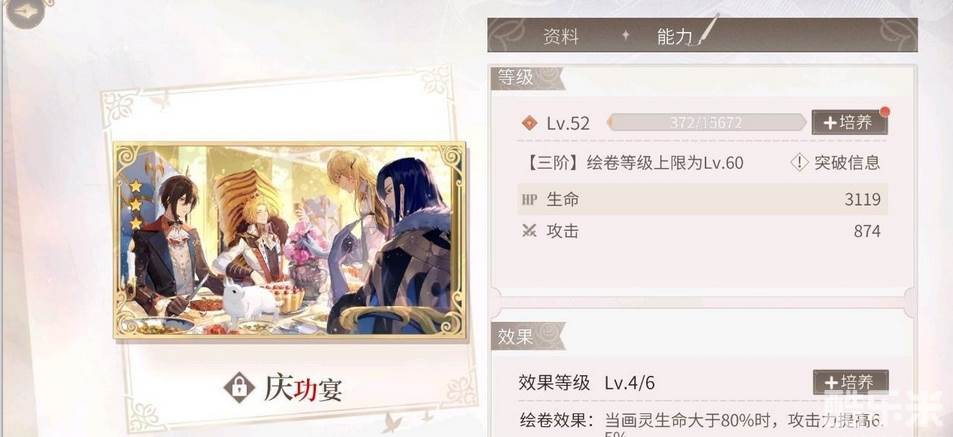This screenshot has width=953, height=437.
Task: Click the three star rating on card
Action: coord(136,204)
